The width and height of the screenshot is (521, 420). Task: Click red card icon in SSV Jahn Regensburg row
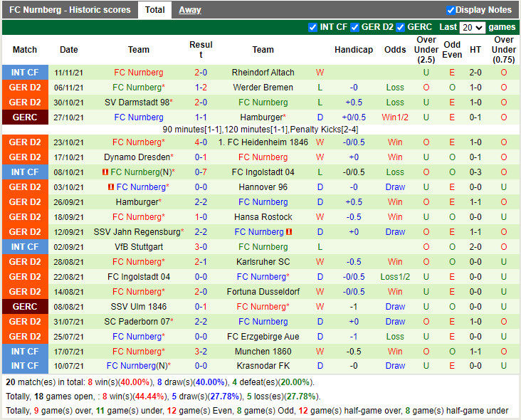coord(289,232)
